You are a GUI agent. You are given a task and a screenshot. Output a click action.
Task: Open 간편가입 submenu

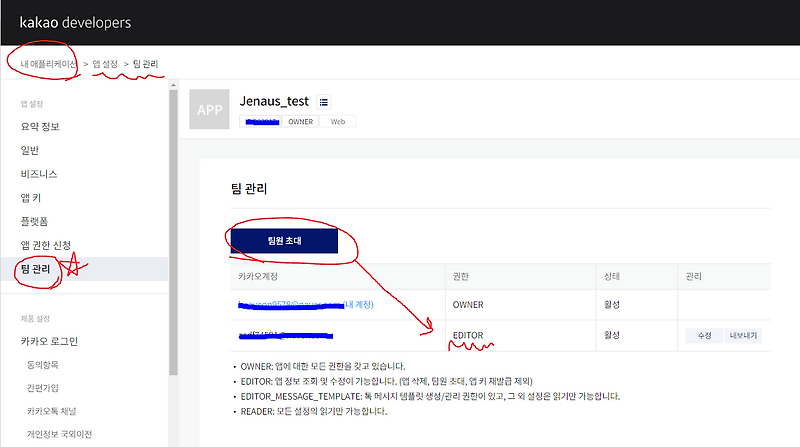[43, 388]
